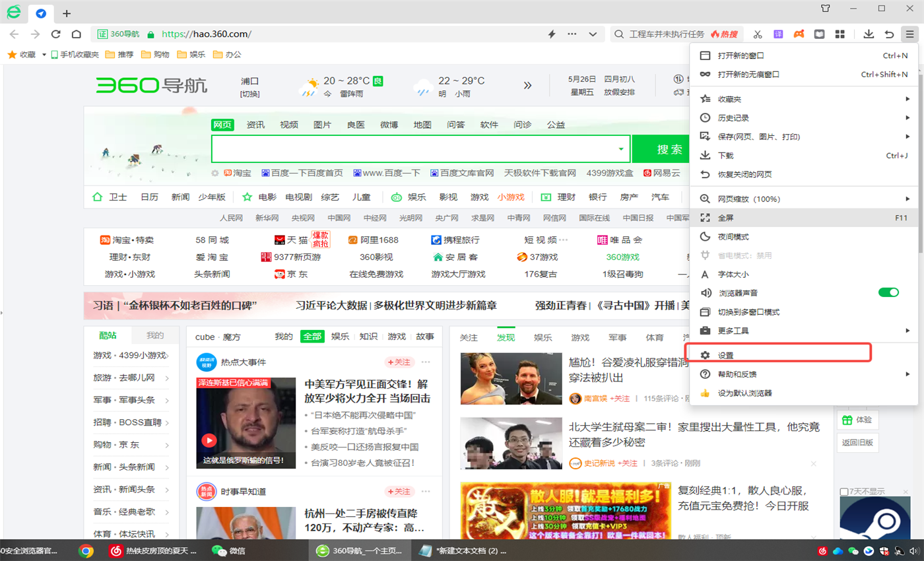Select the 酷站 sidebar tab
This screenshot has width=924, height=561.
108,335
